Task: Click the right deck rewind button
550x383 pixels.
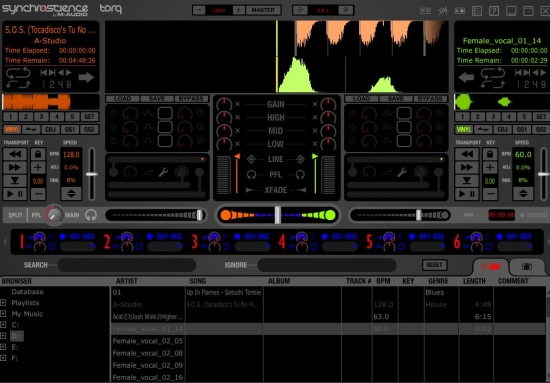Action: 467,154
